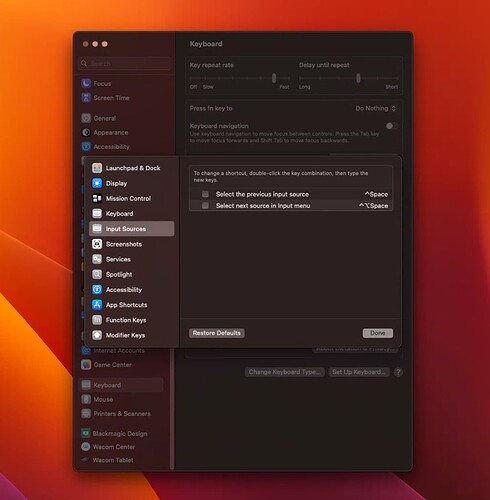Viewport: 490px width, 500px height.
Task: Select the Modifier Keys icon
Action: 97,335
